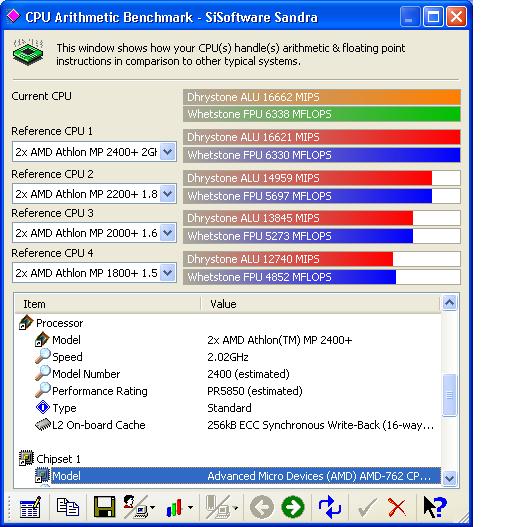Click the magnifier icon beside Performance Rating
This screenshot has width=512, height=527.
(42, 390)
